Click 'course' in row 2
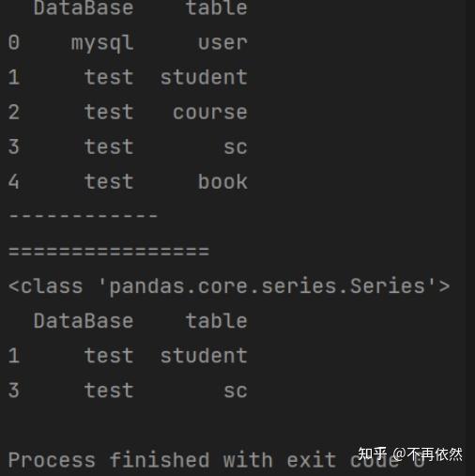Image resolution: width=475 pixels, height=476 pixels. (210, 112)
